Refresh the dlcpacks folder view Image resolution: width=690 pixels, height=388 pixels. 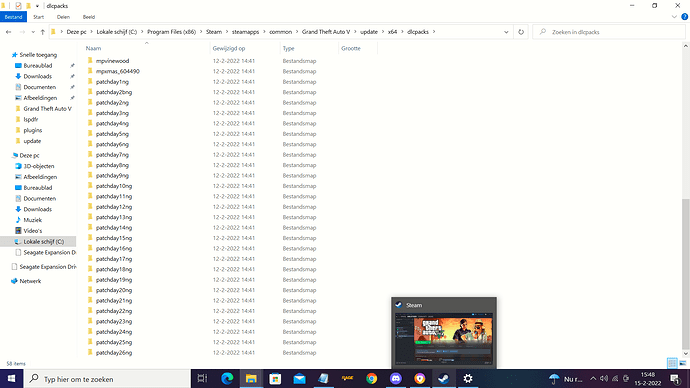[521, 32]
